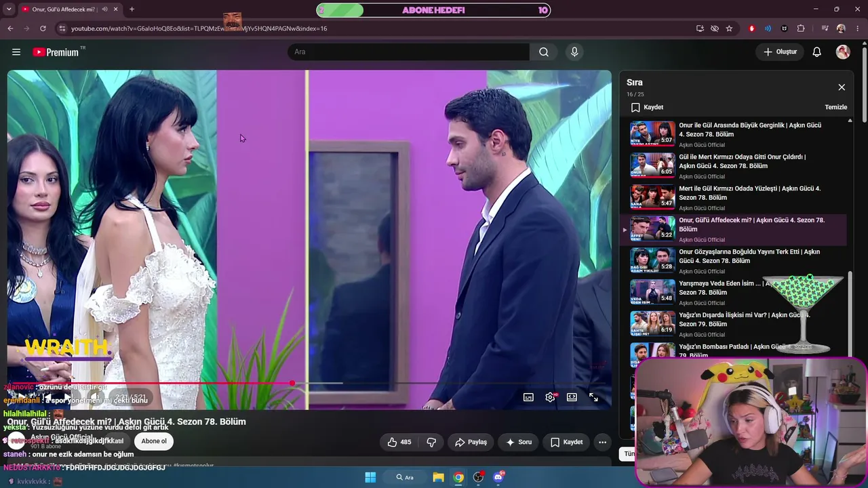Open the Windows Start menu
Image resolution: width=868 pixels, height=488 pixels.
[370, 477]
